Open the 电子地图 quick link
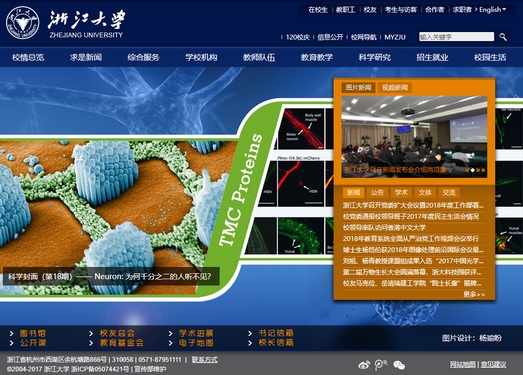Image resolution: width=523 pixels, height=375 pixels. (x=196, y=343)
